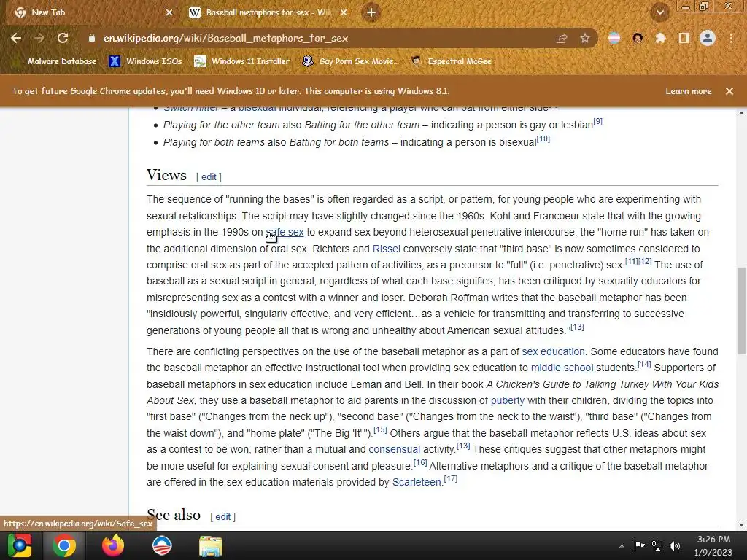Toggle the side panel icon
Image resolution: width=747 pixels, height=560 pixels.
coord(684,38)
